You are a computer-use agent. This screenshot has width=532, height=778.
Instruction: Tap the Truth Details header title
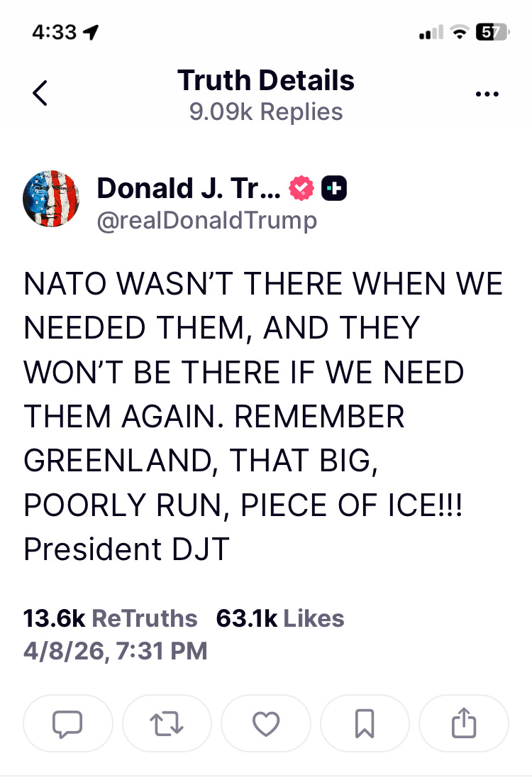coord(266,80)
